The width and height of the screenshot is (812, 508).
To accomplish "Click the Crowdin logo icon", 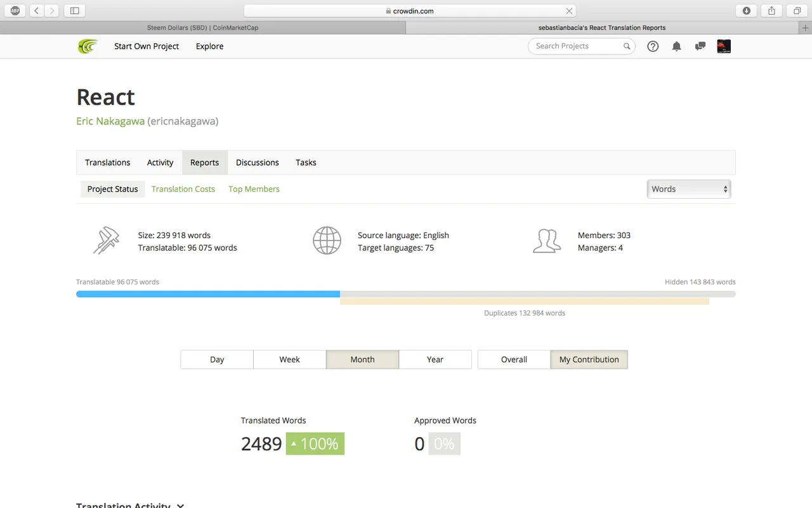I will [x=88, y=46].
